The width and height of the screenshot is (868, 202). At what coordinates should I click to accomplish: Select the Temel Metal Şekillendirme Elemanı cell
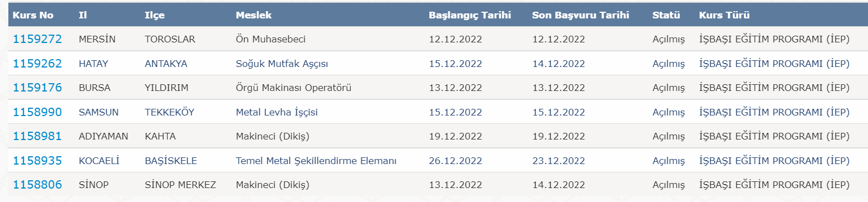316,161
